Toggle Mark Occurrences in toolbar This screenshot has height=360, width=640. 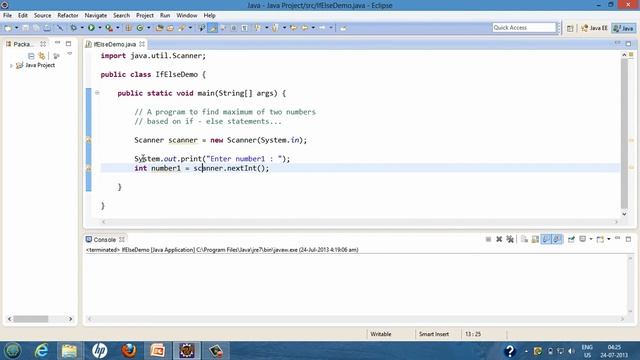[213, 28]
